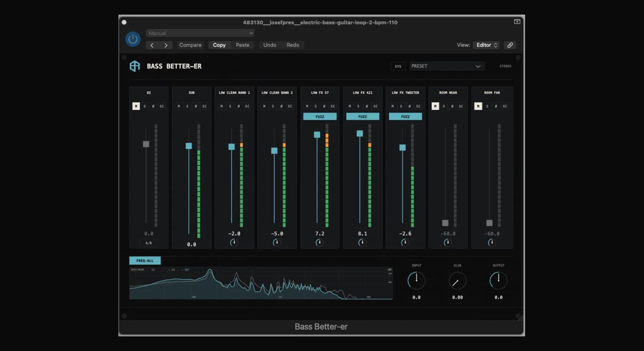Click the A/B button under DI
Viewport: 644px width, 351px height.
tap(149, 243)
